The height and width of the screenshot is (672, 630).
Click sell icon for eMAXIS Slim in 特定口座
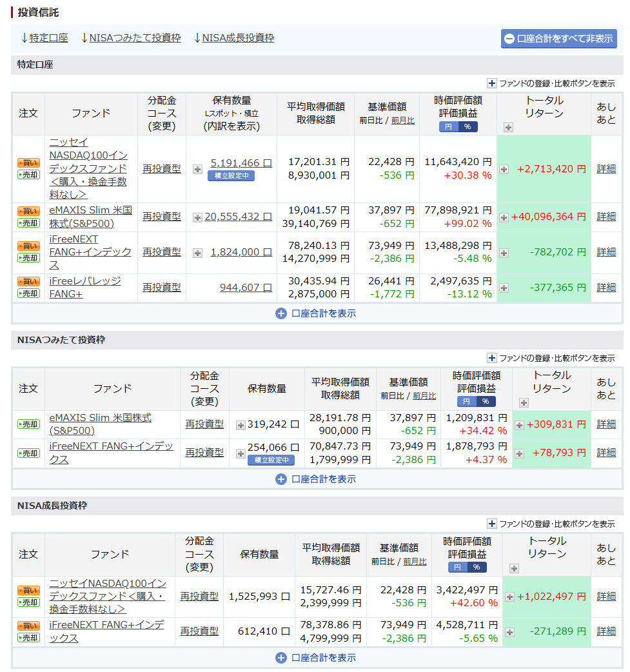pos(28,223)
